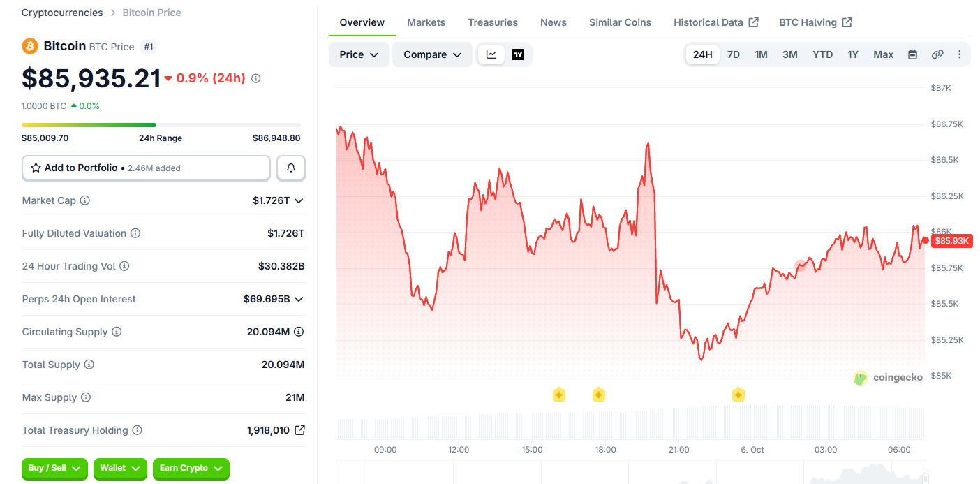This screenshot has height=484, width=980.
Task: Expand Market Cap value chevron
Action: 299,200
